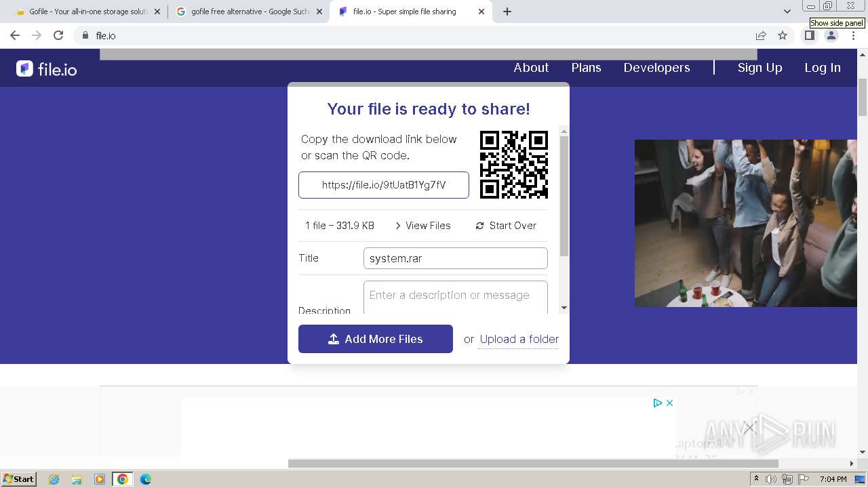Open the Plans page
Screen dimensions: 868x488
click(586, 68)
